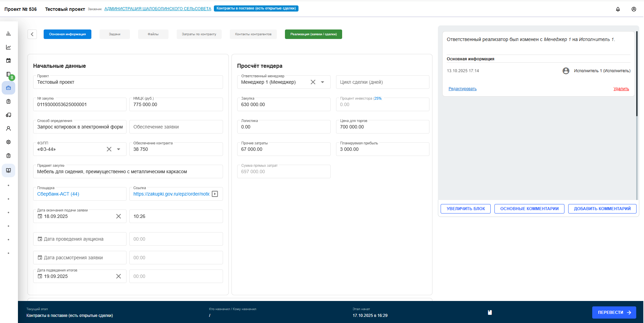Open clipboard icon between briefcase and truck
The image size is (644, 323).
click(8, 101)
